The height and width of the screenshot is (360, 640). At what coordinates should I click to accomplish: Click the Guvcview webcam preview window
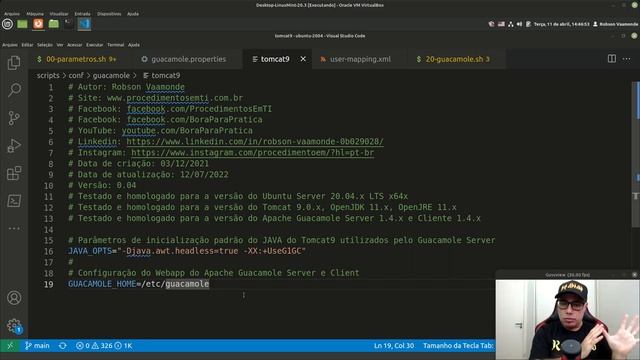pyautogui.click(x=568, y=315)
